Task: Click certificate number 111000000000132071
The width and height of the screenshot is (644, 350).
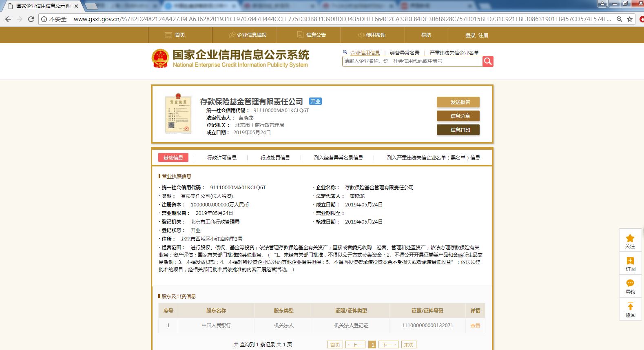Action: [x=427, y=326]
